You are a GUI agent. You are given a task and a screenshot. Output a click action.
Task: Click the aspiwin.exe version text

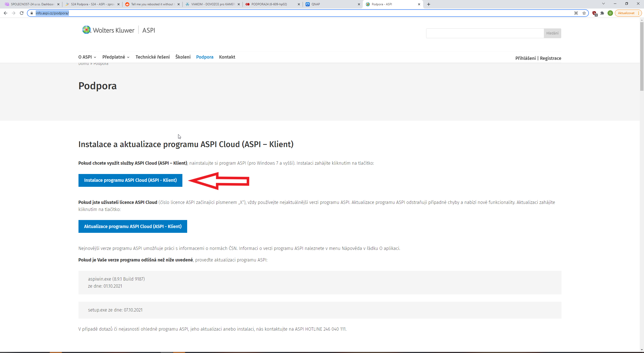tap(116, 279)
